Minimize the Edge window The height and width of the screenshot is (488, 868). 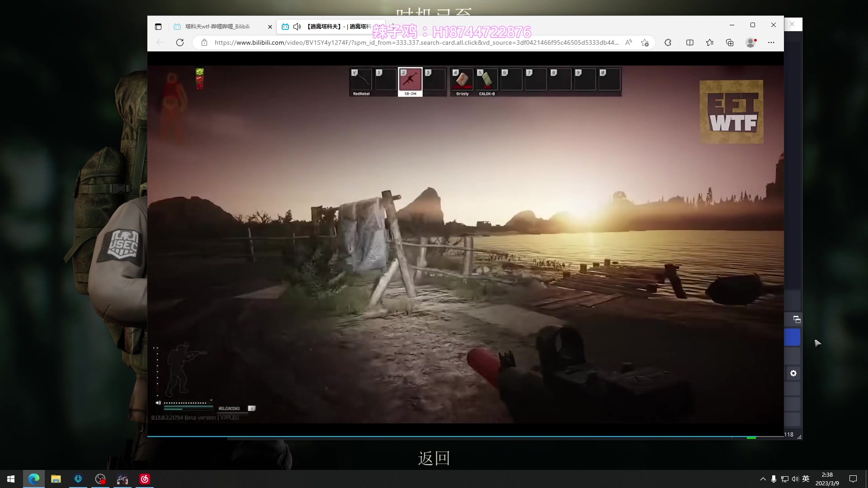[x=732, y=25]
